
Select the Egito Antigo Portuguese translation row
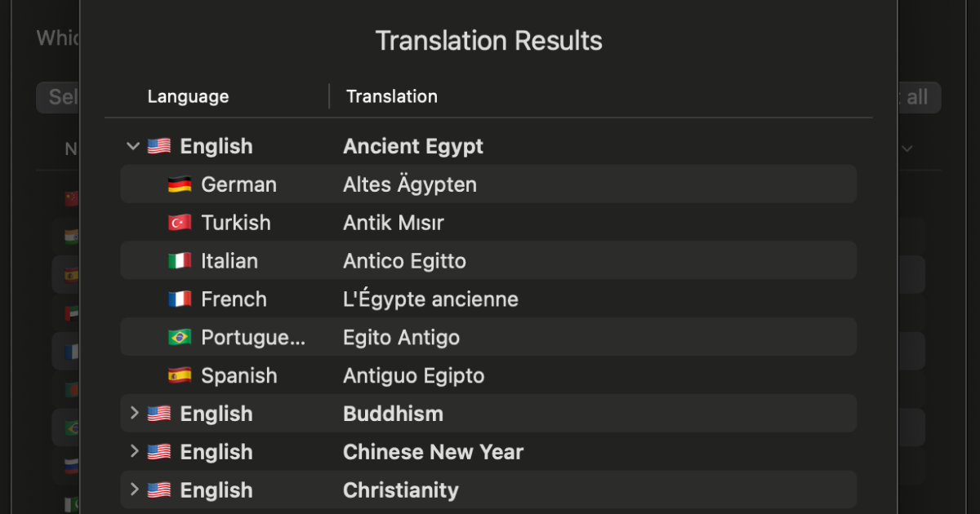[490, 337]
